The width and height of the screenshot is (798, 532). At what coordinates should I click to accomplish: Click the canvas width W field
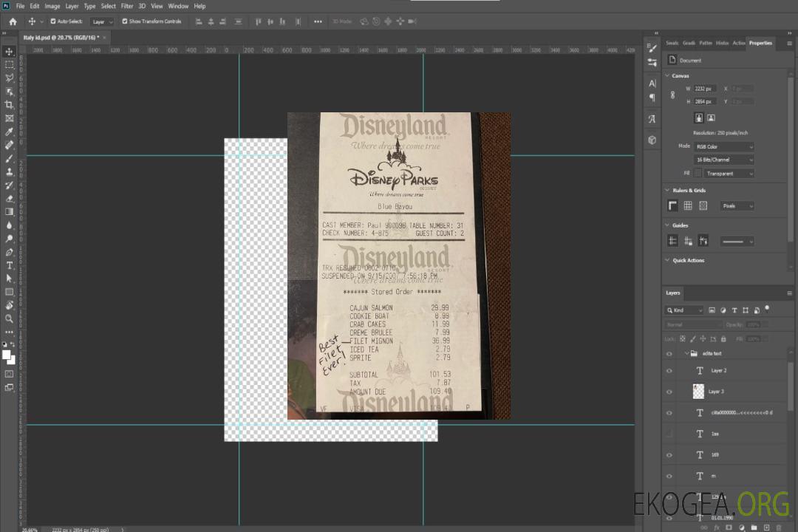coord(706,89)
